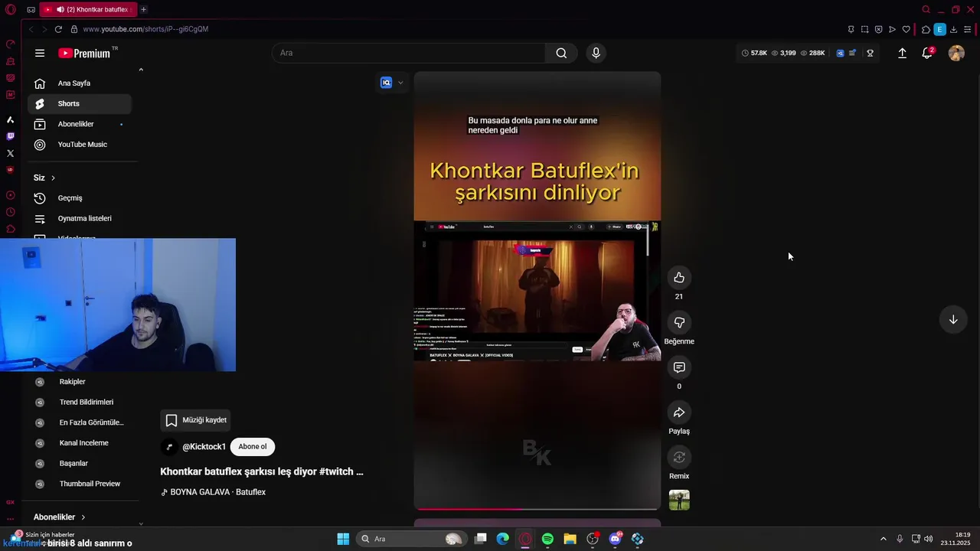The width and height of the screenshot is (980, 551).
Task: Open Opera easy setup sliders icon
Action: (x=968, y=29)
